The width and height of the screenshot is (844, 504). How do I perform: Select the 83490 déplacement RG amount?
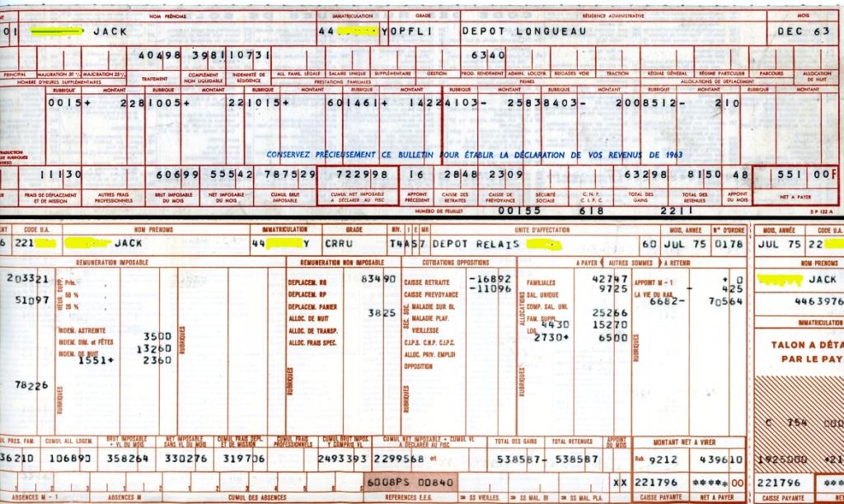click(379, 279)
